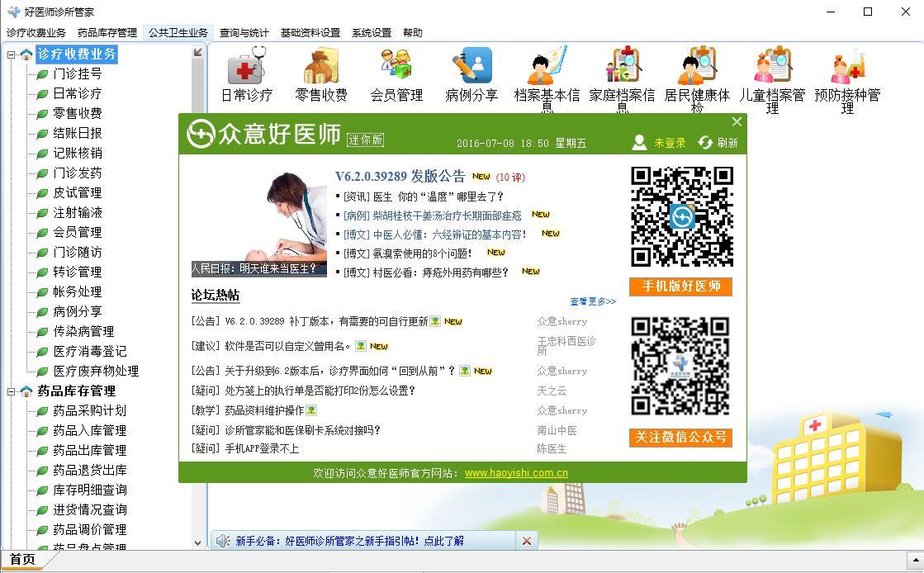The image size is (924, 573).
Task: Collapse the 药品库存管理 tree node
Action: point(11,391)
